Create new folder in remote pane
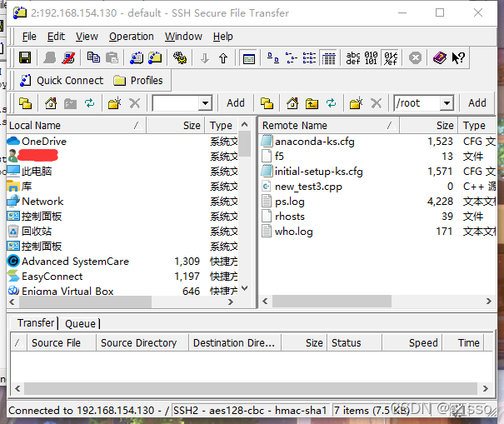 [357, 103]
